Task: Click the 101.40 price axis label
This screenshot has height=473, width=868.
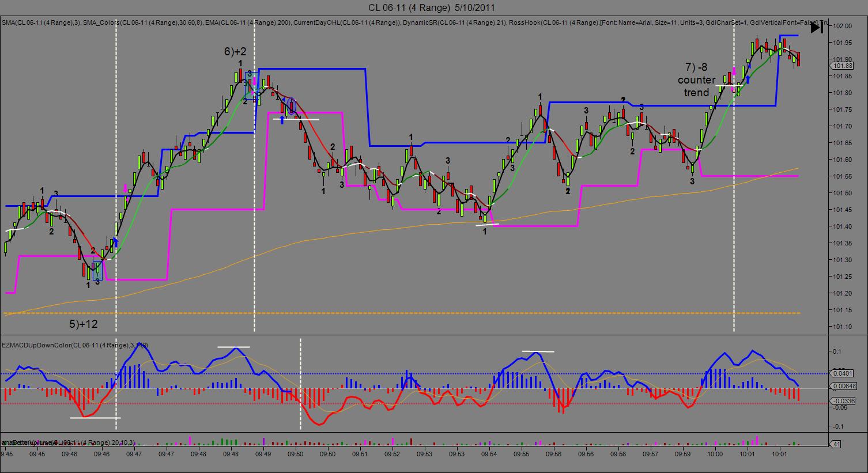Action: pos(843,226)
